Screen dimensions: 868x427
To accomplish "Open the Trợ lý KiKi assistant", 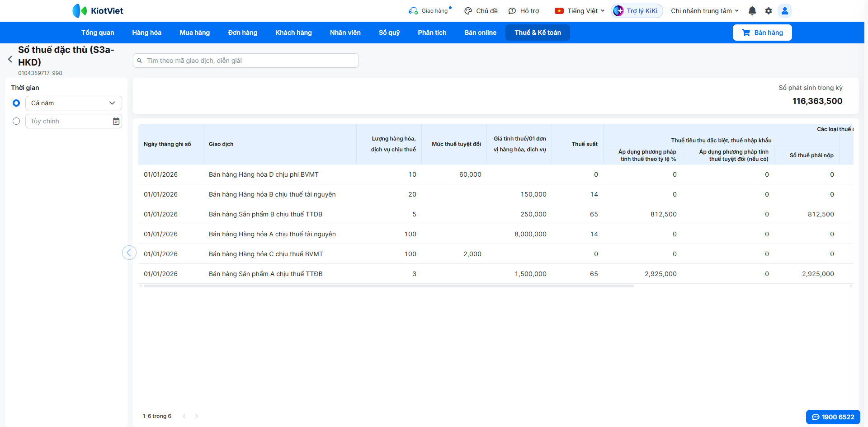I will click(x=637, y=11).
